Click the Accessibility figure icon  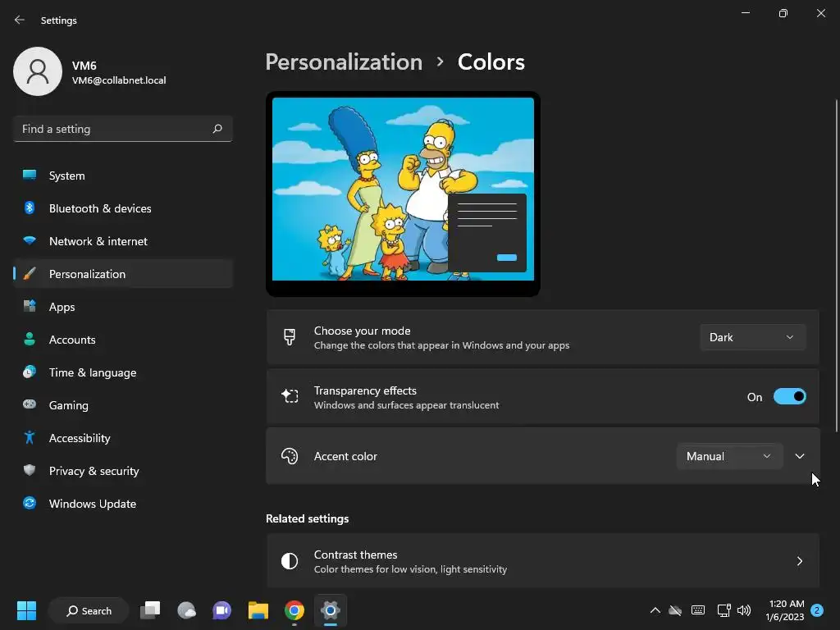30,438
